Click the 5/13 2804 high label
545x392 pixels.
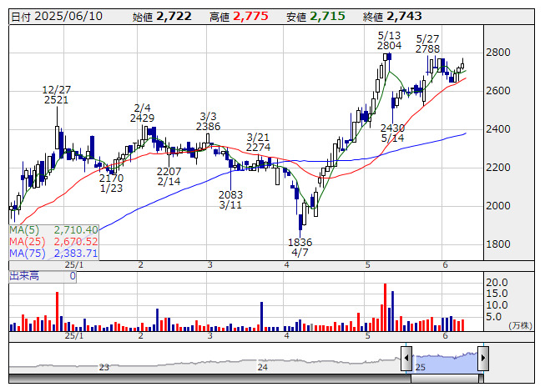(389, 41)
